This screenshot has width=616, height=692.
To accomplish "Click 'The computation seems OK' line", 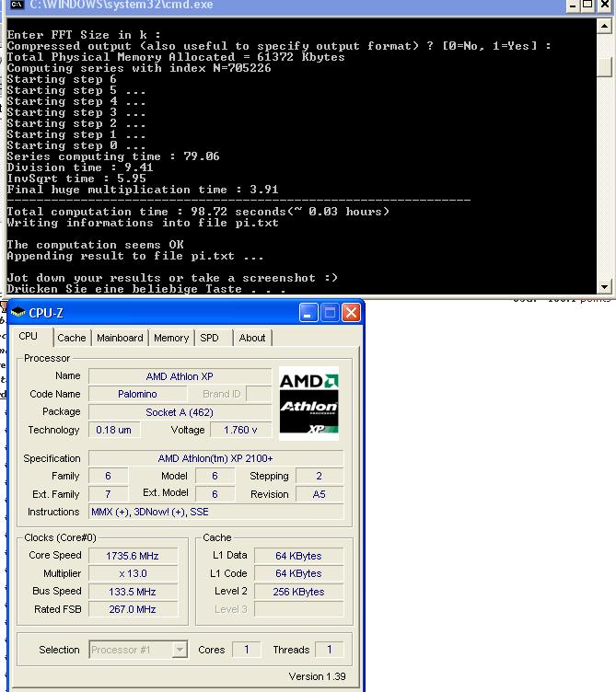I will coord(95,245).
